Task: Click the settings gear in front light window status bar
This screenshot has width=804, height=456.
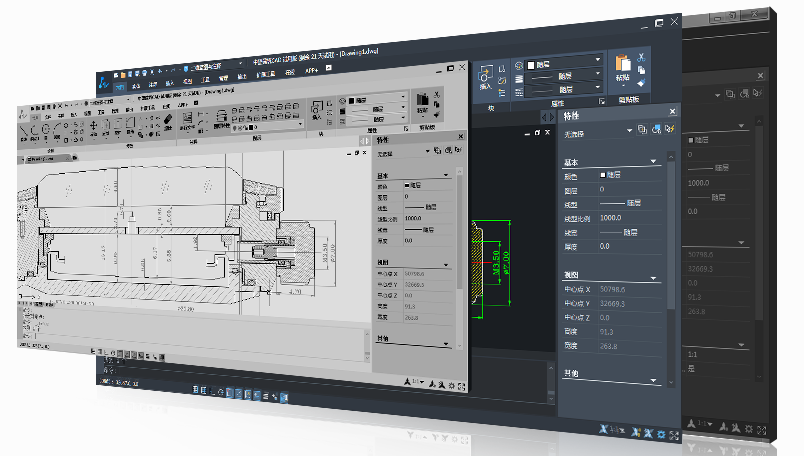Action: (x=451, y=385)
